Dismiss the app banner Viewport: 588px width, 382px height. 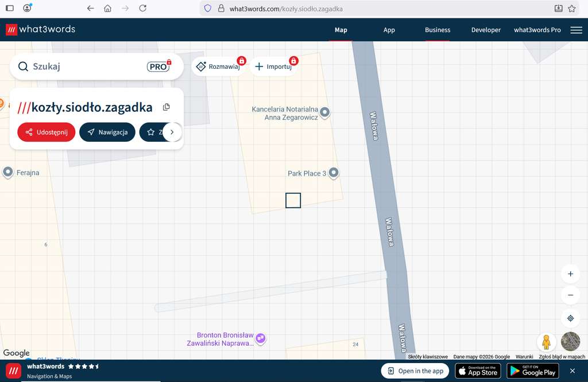coord(572,371)
